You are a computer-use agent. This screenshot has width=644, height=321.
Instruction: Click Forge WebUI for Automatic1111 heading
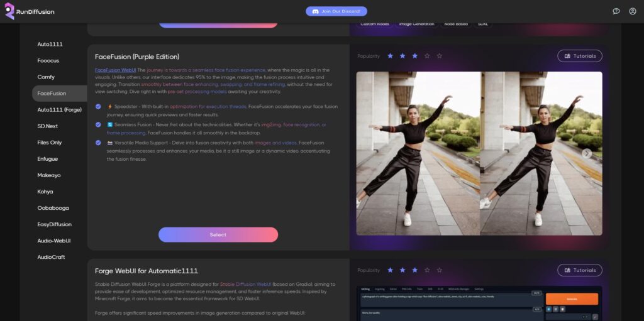coord(146,271)
